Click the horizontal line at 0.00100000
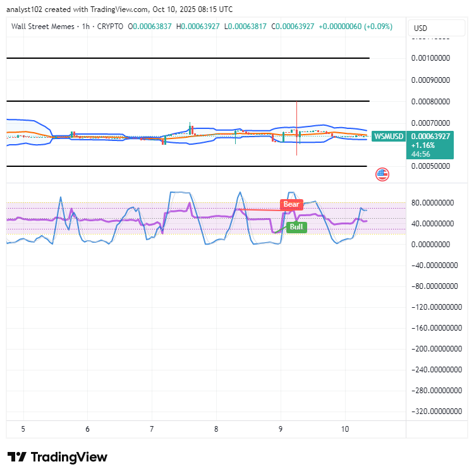The width and height of the screenshot is (474, 476). tap(188, 58)
